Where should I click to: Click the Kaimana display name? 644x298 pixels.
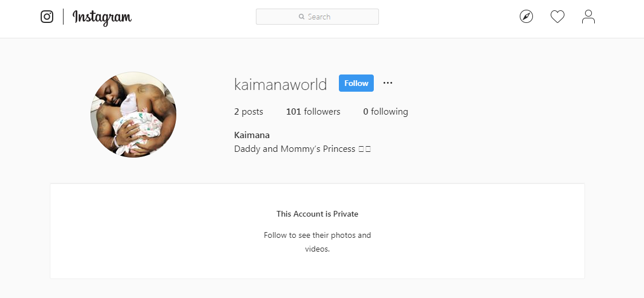(252, 135)
